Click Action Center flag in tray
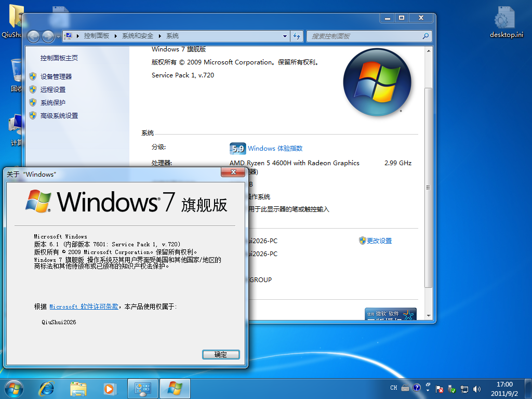Image resolution: width=532 pixels, height=399 pixels. (440, 389)
